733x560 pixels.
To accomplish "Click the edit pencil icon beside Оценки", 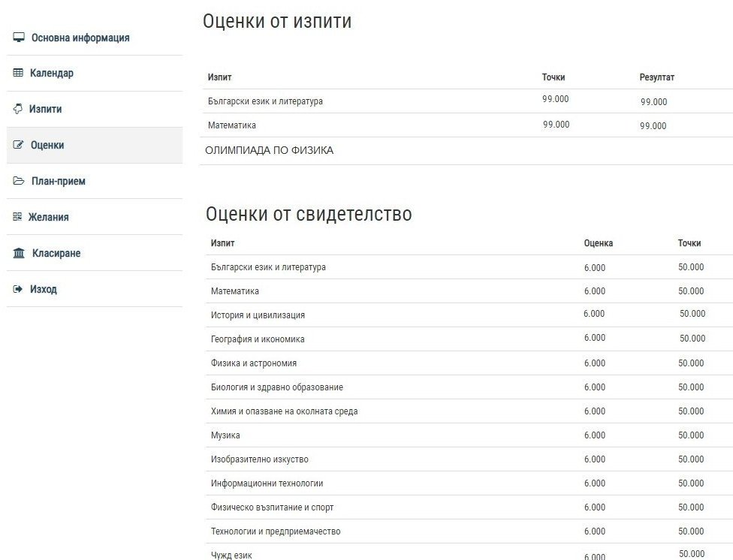I will coord(19,145).
